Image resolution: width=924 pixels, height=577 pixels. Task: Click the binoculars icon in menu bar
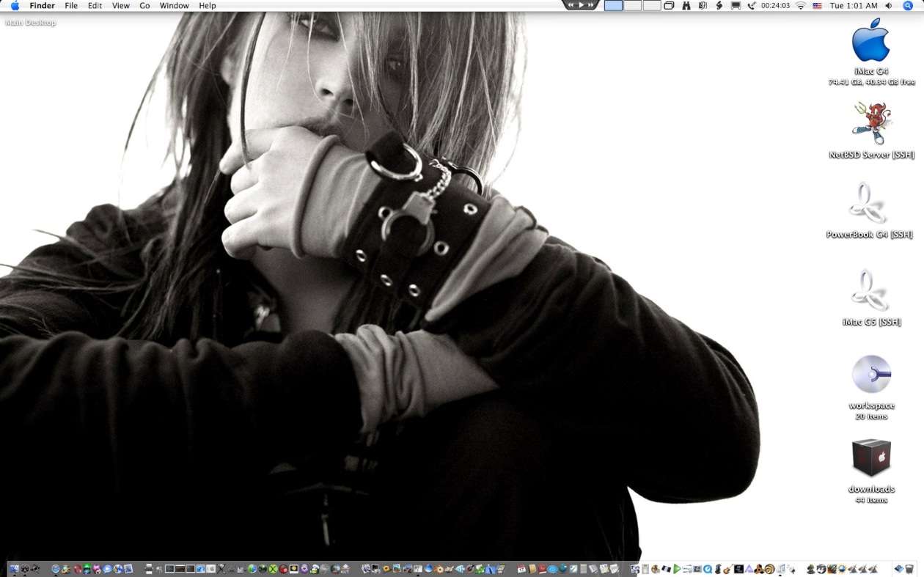point(686,5)
